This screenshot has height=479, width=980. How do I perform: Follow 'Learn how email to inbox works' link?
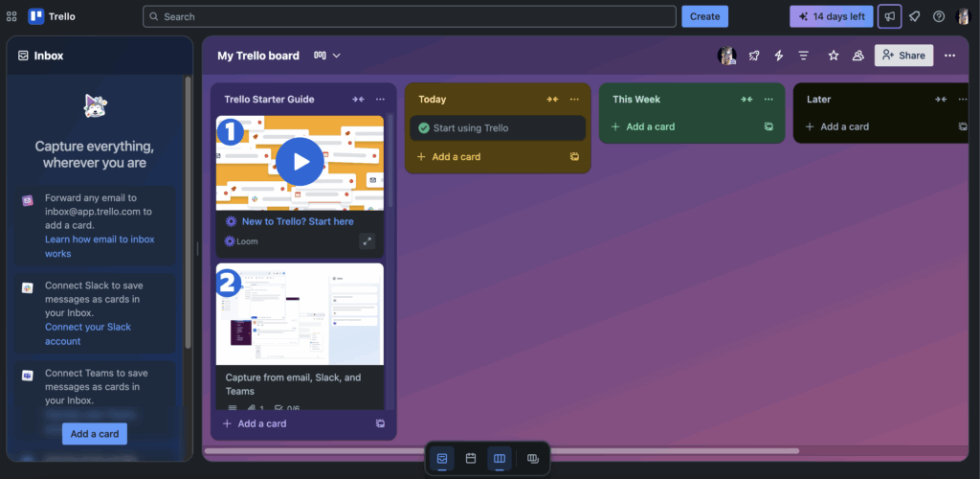coord(100,246)
